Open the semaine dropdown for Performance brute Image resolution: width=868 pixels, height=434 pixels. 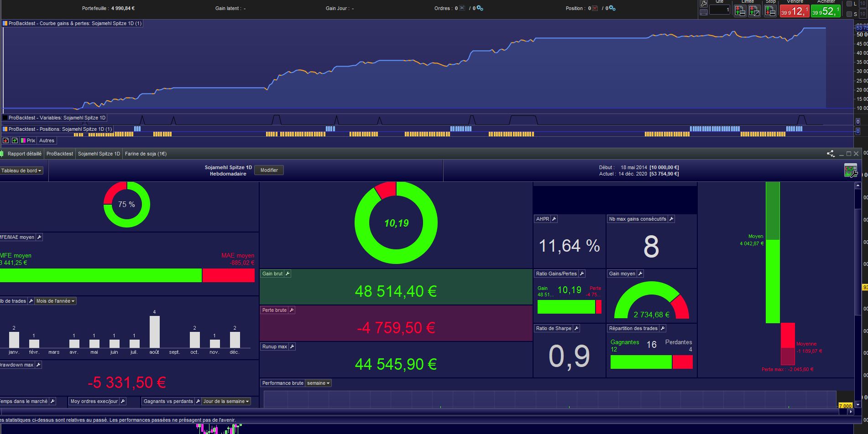(x=318, y=383)
